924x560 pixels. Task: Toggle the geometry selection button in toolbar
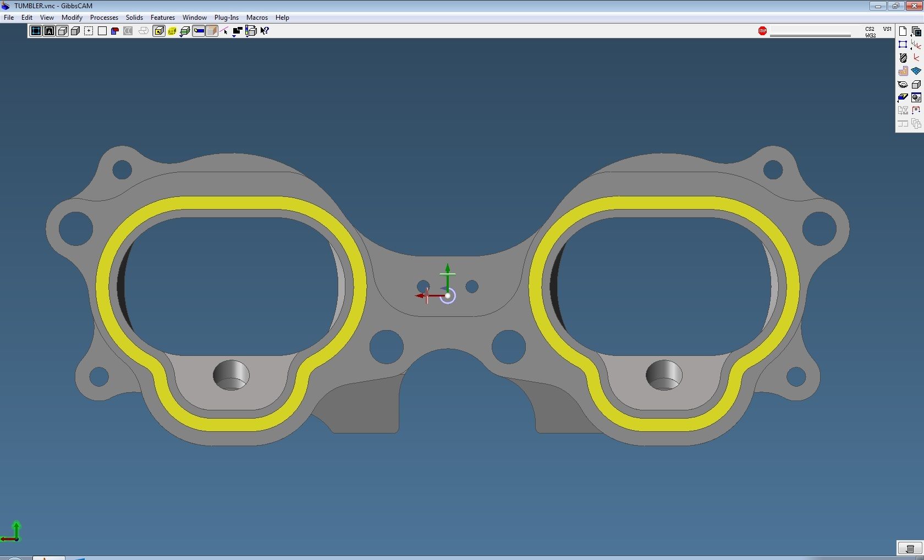[36, 31]
